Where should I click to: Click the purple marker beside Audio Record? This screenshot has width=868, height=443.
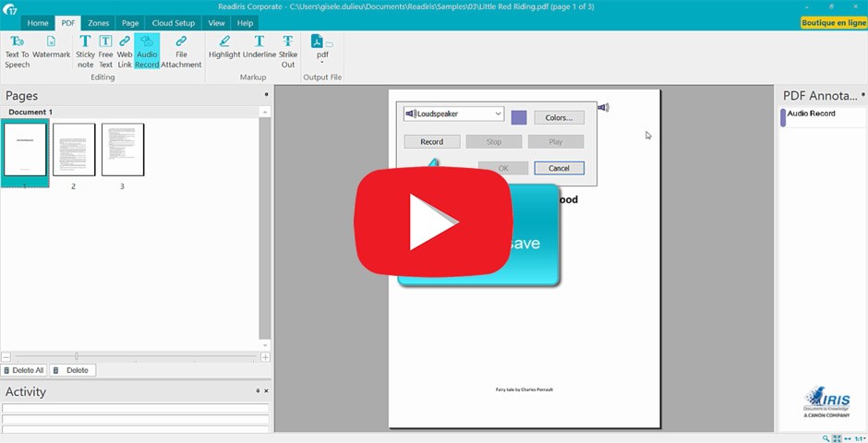click(783, 117)
